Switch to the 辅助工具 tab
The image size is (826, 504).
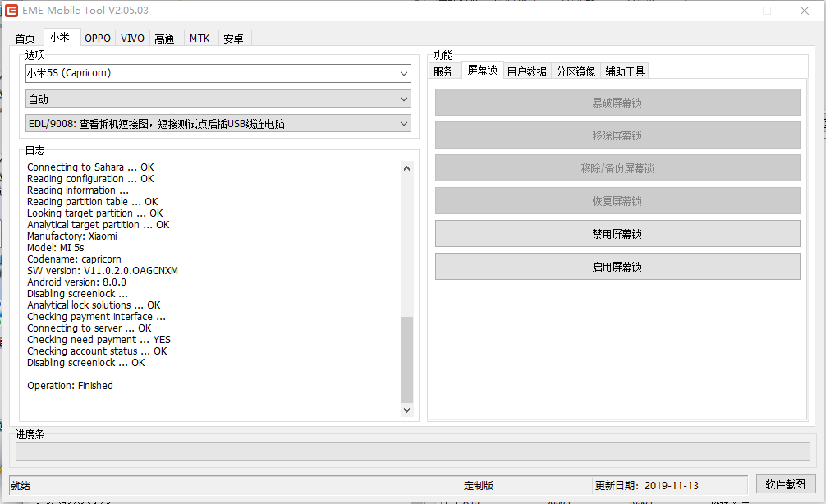click(x=625, y=71)
